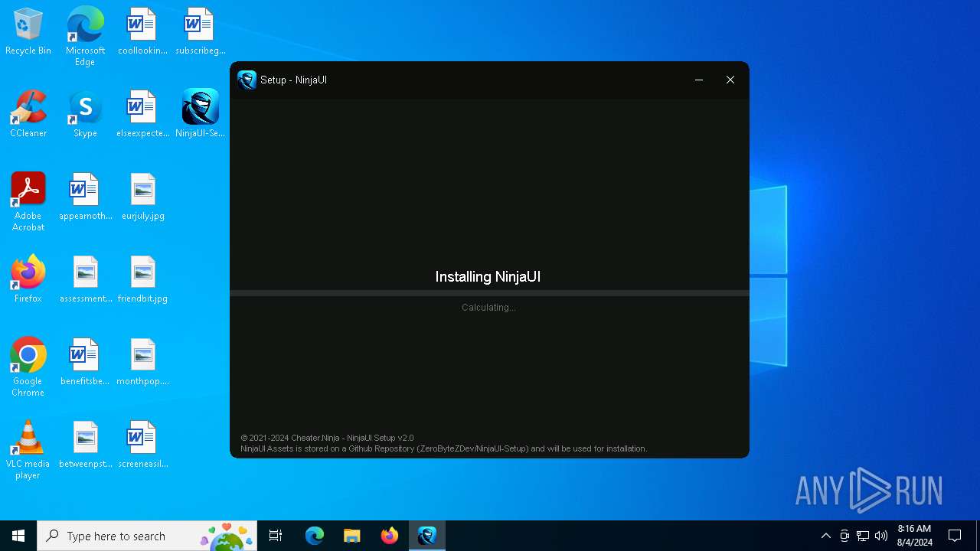Open the VLC media player shortcut
The image size is (980, 551).
point(28,450)
